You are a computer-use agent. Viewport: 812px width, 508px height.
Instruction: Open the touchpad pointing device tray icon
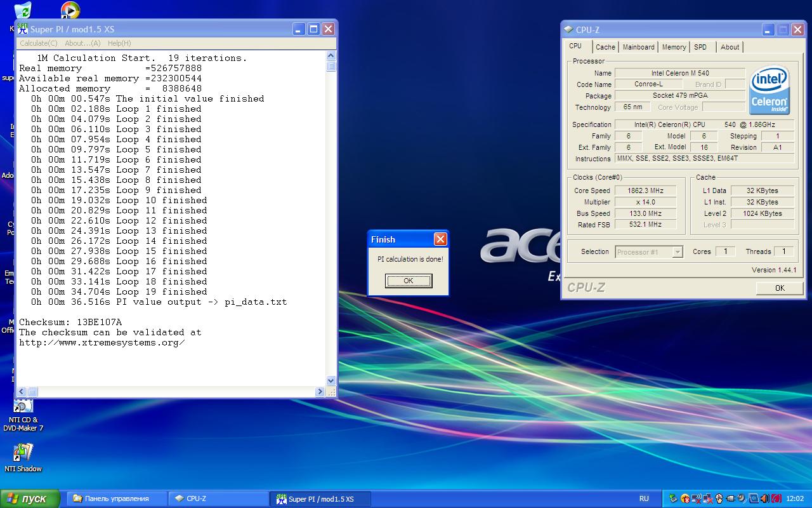coord(719,498)
